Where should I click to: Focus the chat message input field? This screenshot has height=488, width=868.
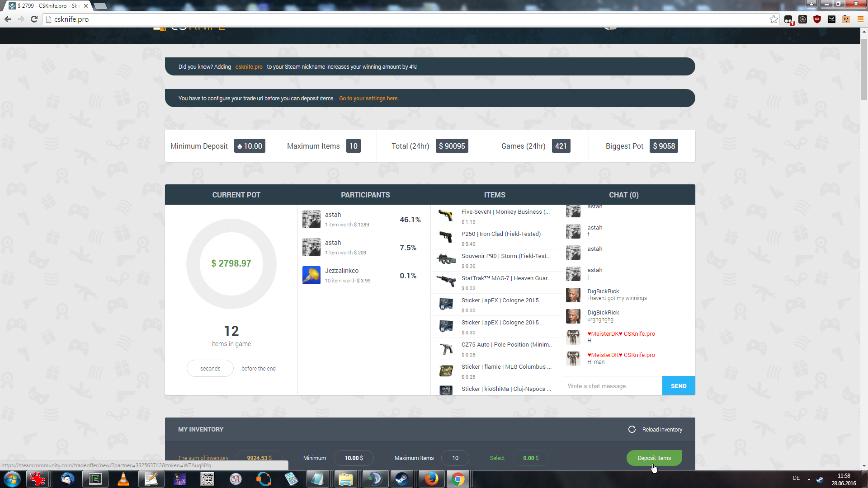click(613, 386)
